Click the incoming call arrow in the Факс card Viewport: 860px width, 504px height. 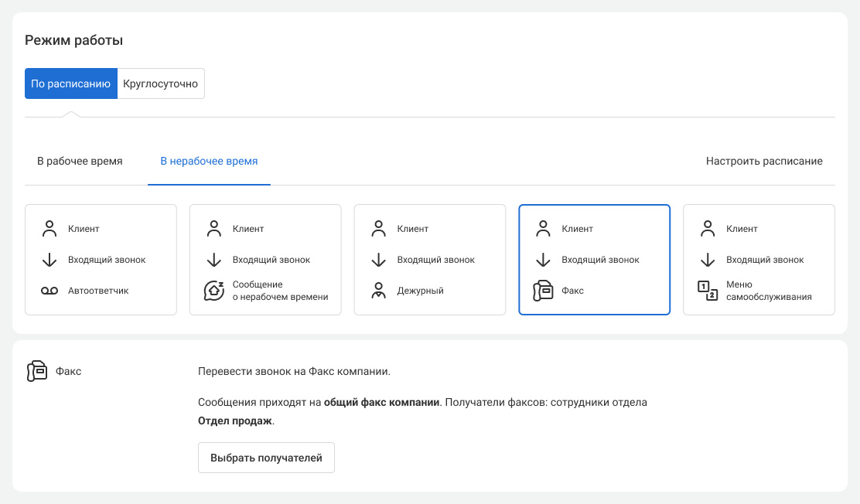(x=543, y=260)
